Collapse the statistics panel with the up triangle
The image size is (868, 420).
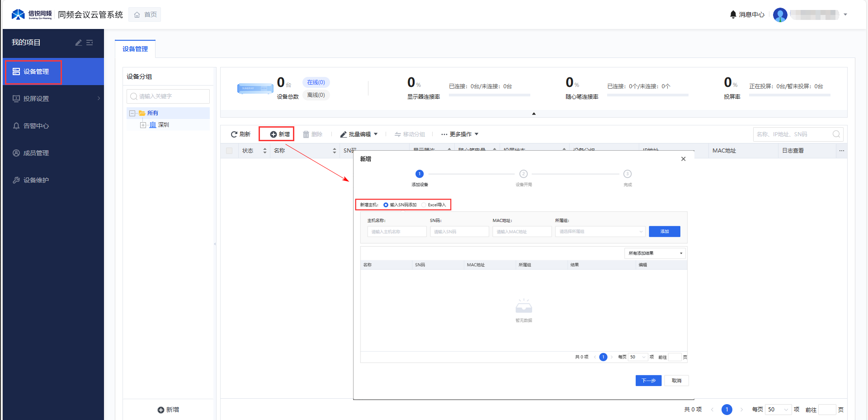coord(534,114)
